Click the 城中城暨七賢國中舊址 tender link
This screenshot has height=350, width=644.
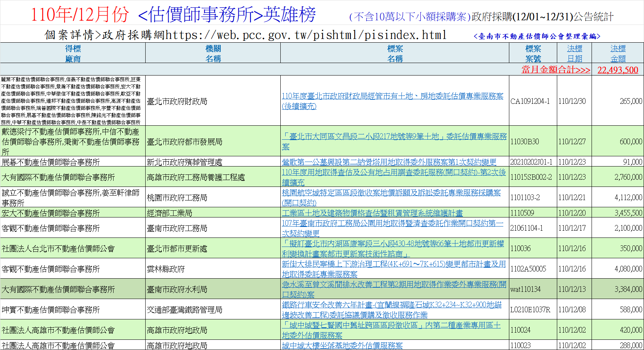(391, 325)
